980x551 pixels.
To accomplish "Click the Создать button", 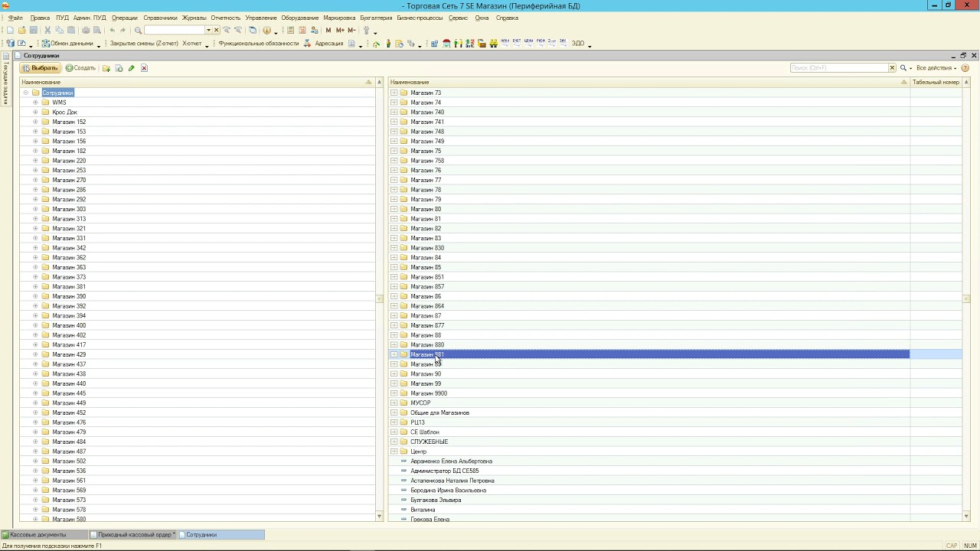I will (x=80, y=68).
